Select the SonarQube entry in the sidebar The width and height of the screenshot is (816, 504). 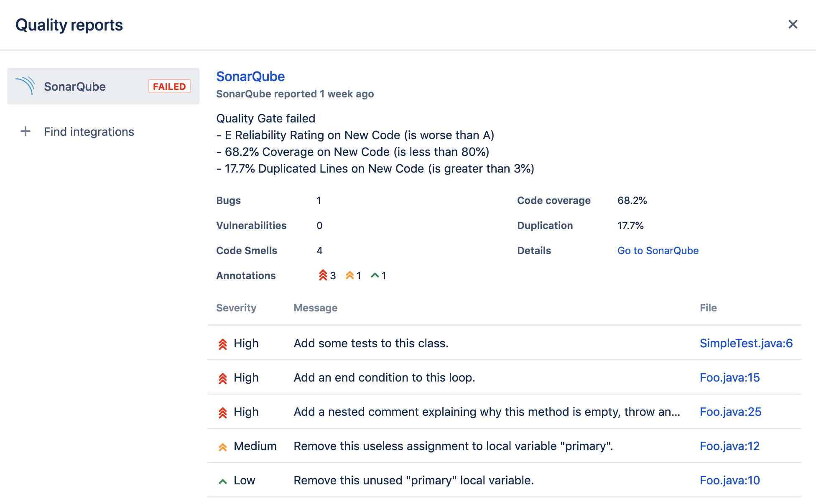tap(75, 86)
